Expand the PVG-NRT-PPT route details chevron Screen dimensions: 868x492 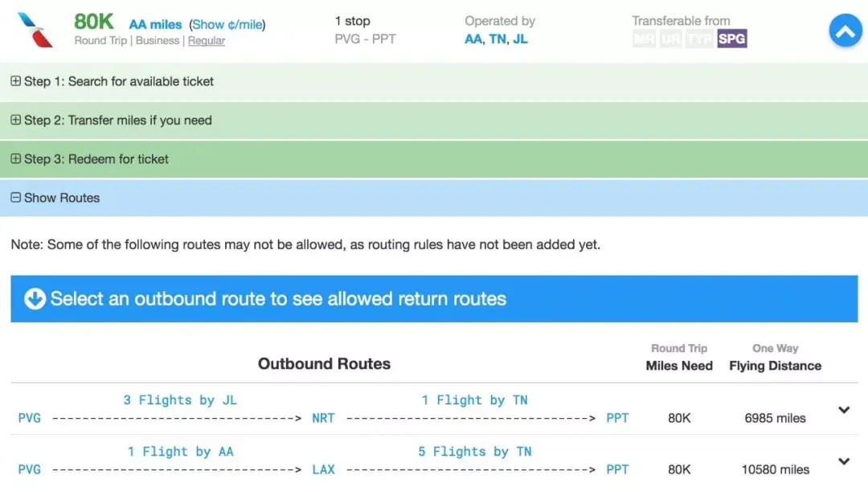844,410
